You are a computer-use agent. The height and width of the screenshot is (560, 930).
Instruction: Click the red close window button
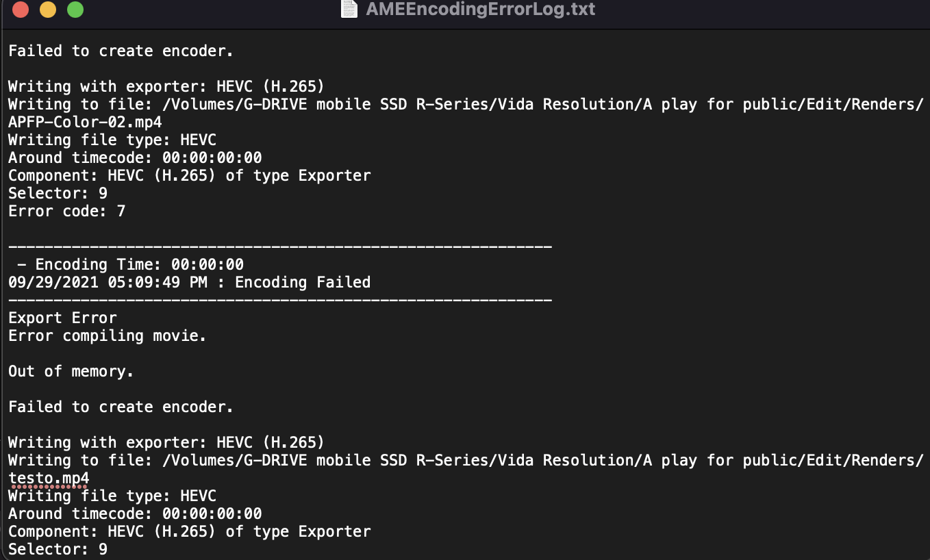(x=21, y=10)
